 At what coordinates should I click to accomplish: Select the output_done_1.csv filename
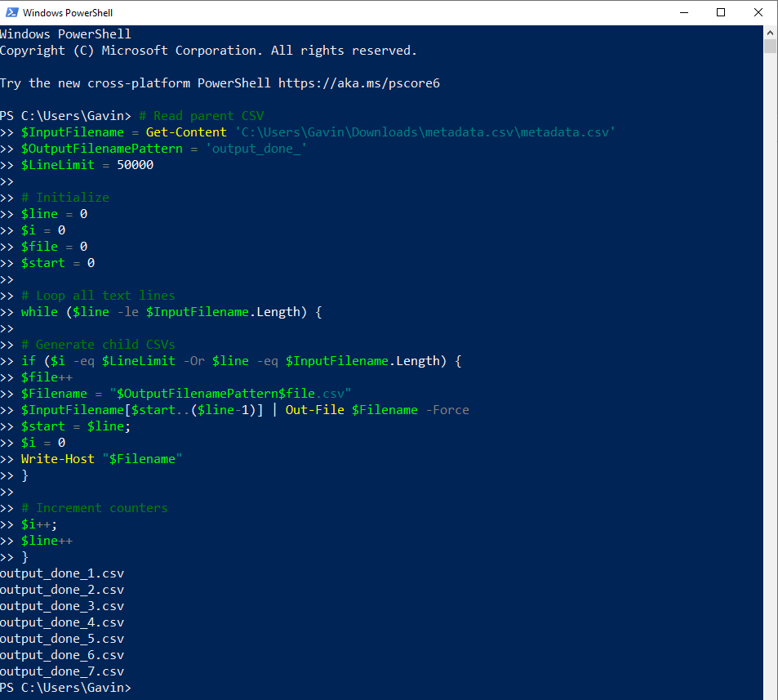coord(61,573)
